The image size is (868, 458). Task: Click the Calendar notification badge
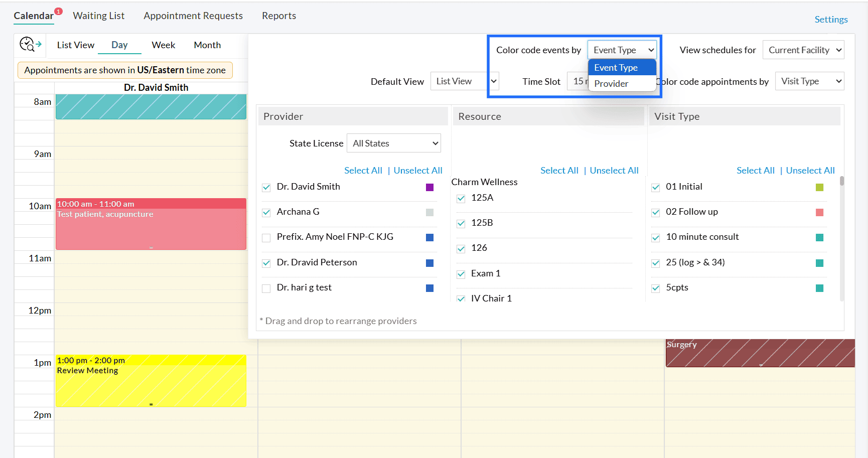58,11
